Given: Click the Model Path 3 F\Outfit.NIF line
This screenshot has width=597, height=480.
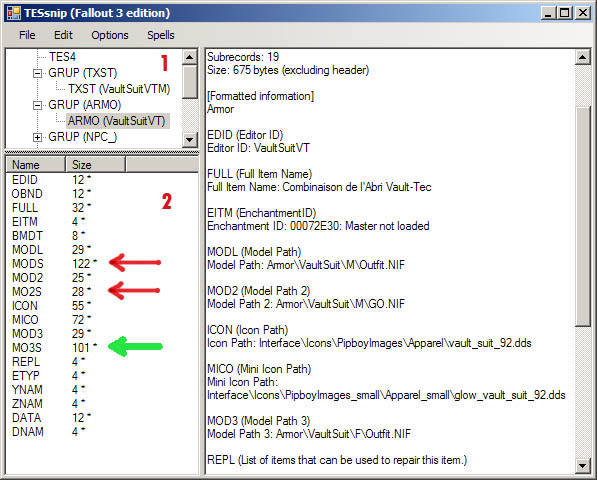Looking at the screenshot, I should 309,434.
